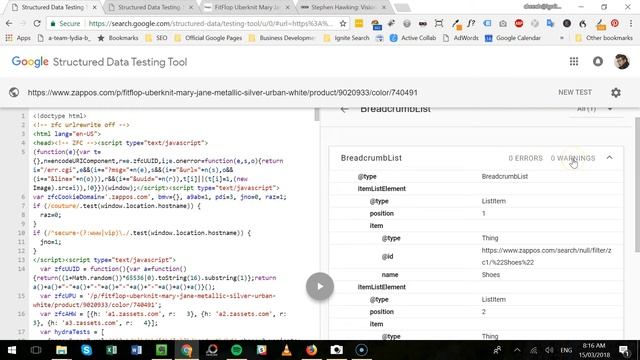Open Chrome's three-dot menu

click(x=631, y=24)
